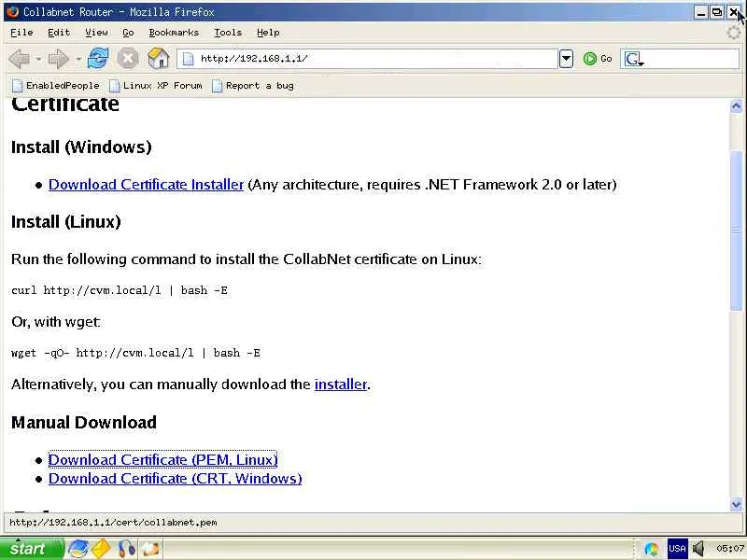This screenshot has height=560, width=747.
Task: Click the Stop loading button
Action: (128, 59)
